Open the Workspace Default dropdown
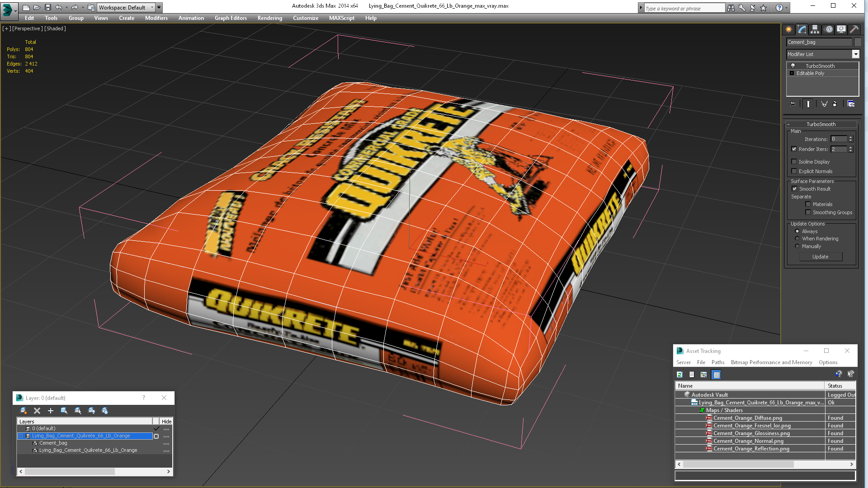This screenshot has width=868, height=488. pos(152,7)
